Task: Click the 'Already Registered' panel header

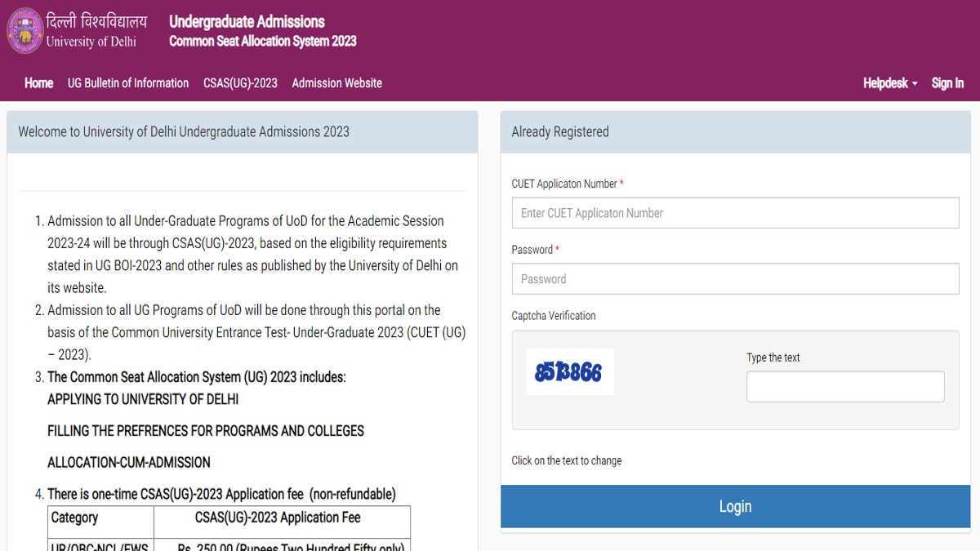Action: [735, 132]
